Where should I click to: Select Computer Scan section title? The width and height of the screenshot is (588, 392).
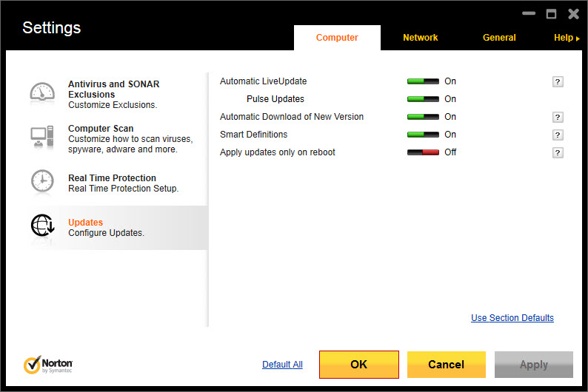(101, 129)
